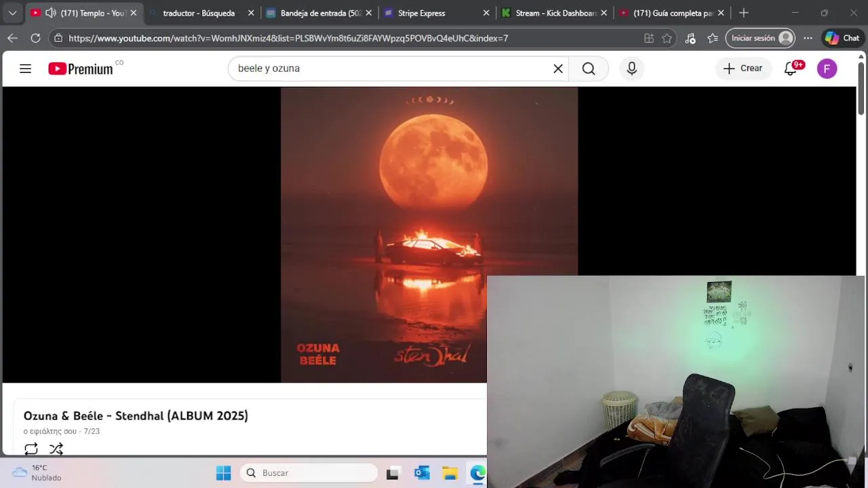Mute the Templo YouTube tab audio
This screenshot has height=488, width=868.
(51, 13)
